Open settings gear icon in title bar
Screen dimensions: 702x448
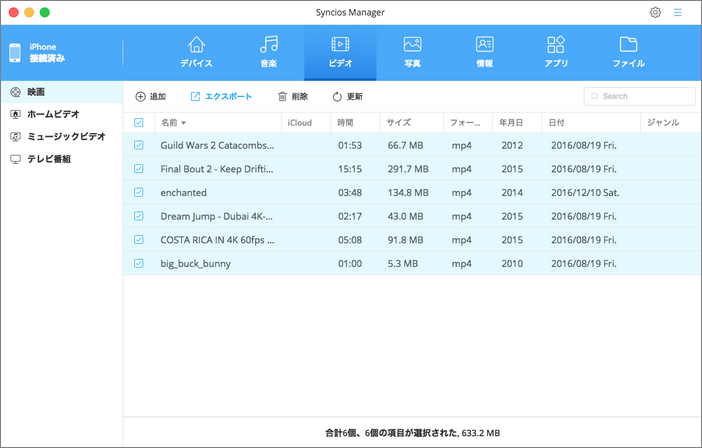tap(655, 13)
